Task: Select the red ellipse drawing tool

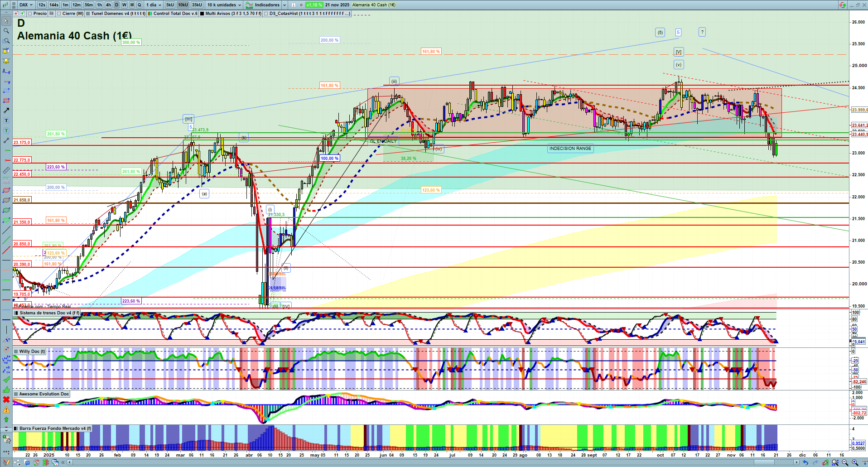Action: point(6,190)
